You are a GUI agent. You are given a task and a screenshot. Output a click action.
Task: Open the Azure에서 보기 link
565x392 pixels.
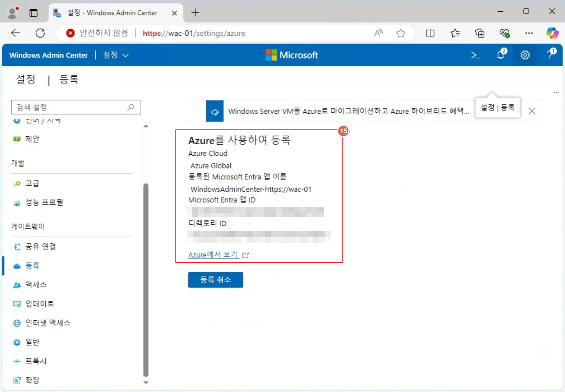219,255
